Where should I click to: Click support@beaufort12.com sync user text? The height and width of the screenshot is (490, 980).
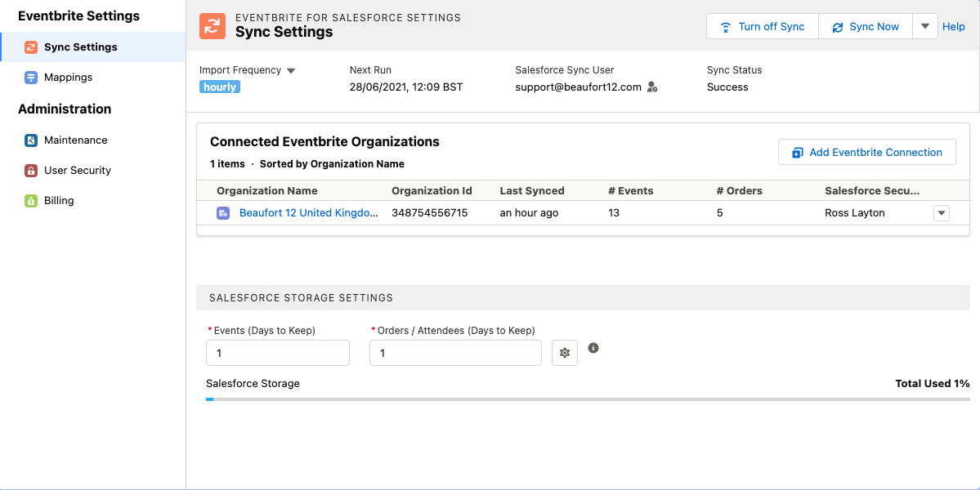pyautogui.click(x=578, y=87)
